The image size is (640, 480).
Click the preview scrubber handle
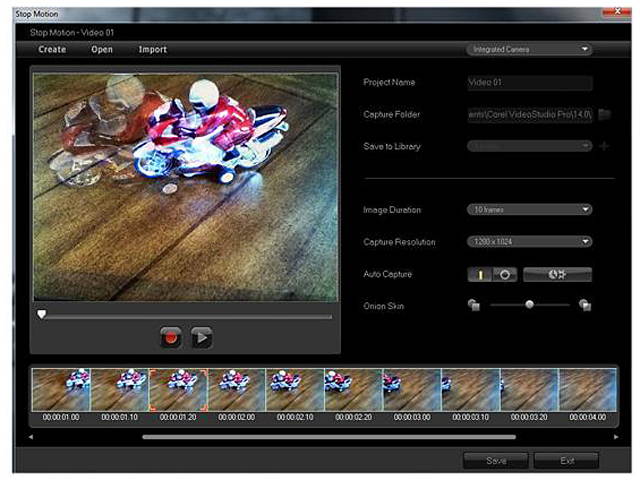(42, 314)
